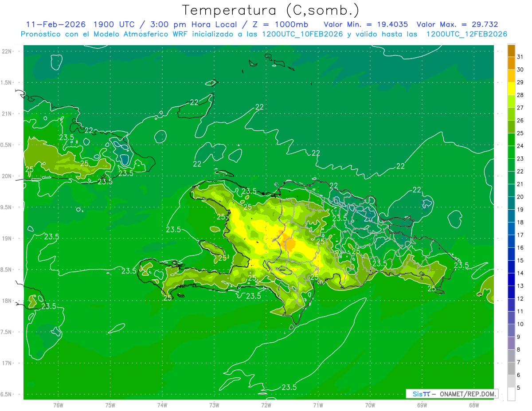
Task: Click the 73W longitude label
Action: tap(214, 405)
